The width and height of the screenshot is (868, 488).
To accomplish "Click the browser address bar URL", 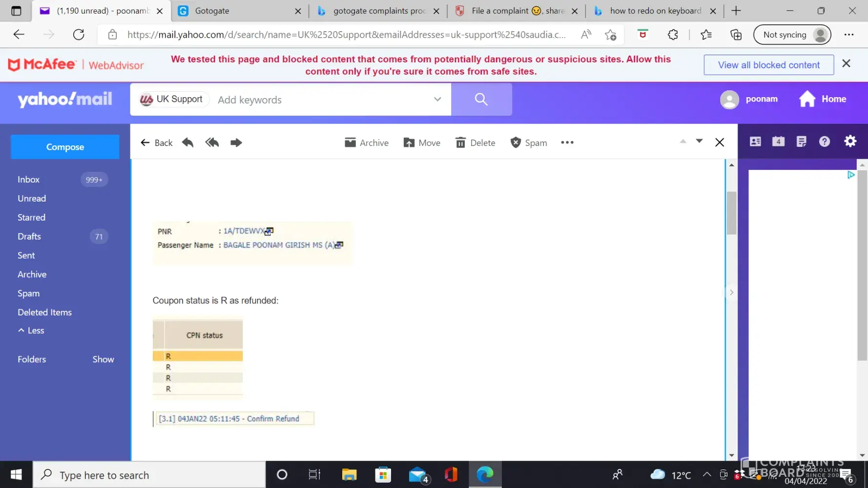I will tap(347, 35).
